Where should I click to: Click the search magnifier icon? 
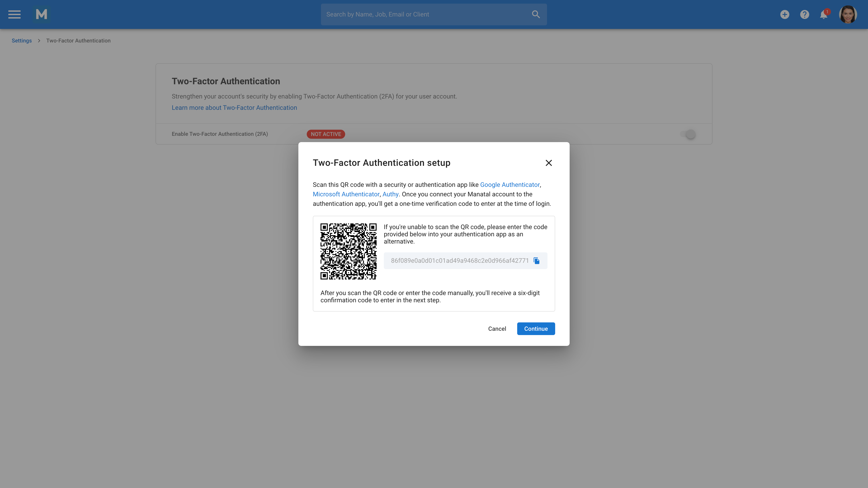point(536,14)
